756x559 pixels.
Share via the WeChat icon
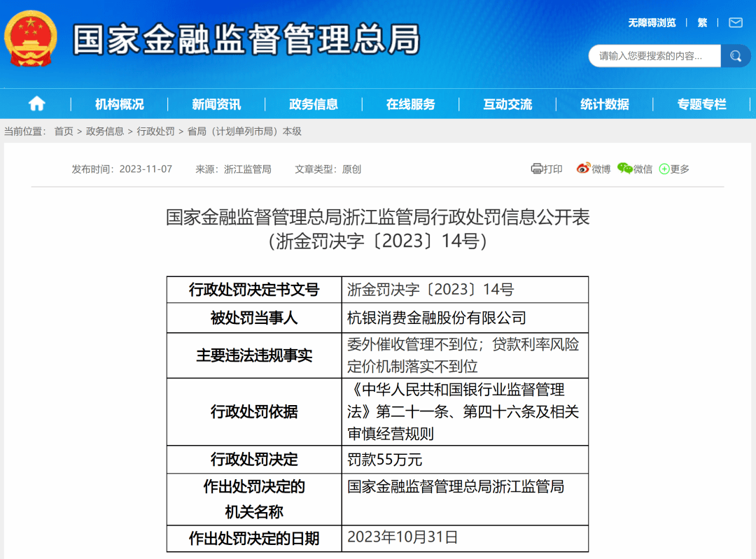(624, 169)
